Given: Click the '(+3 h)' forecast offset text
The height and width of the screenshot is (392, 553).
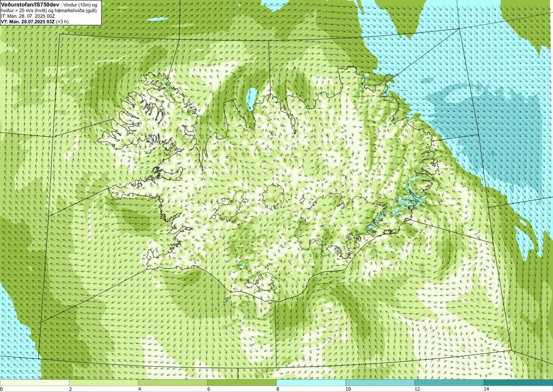Looking at the screenshot, I should point(62,22).
